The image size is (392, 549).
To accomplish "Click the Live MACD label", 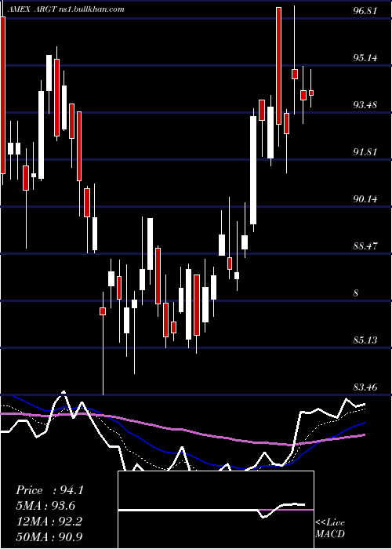I will [x=330, y=528].
